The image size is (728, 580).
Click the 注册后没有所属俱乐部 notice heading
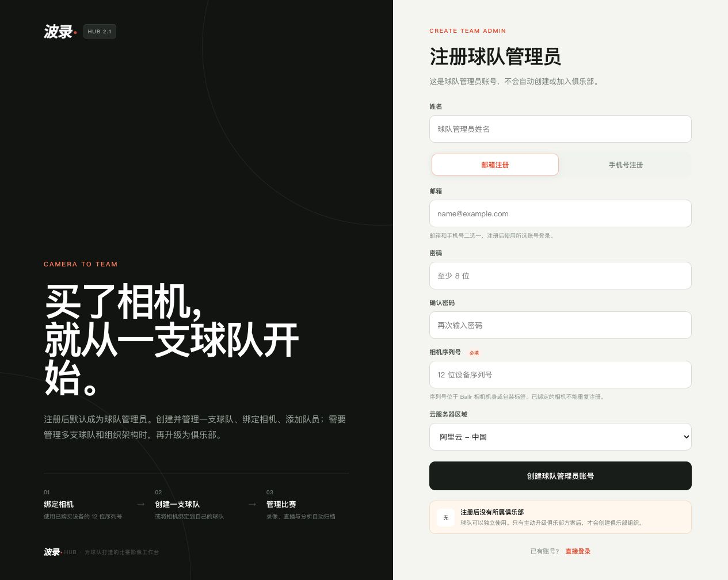coord(492,512)
